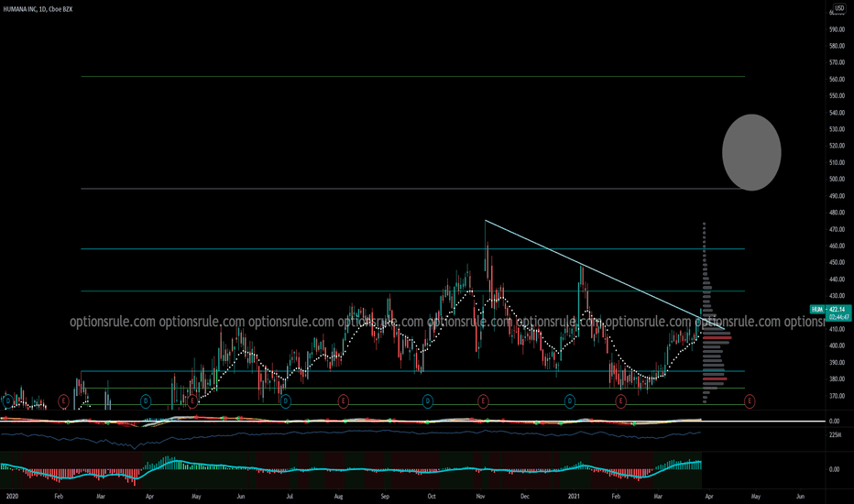Click the Oct time axis label
Screen dimensions: 854x504
coord(432,497)
